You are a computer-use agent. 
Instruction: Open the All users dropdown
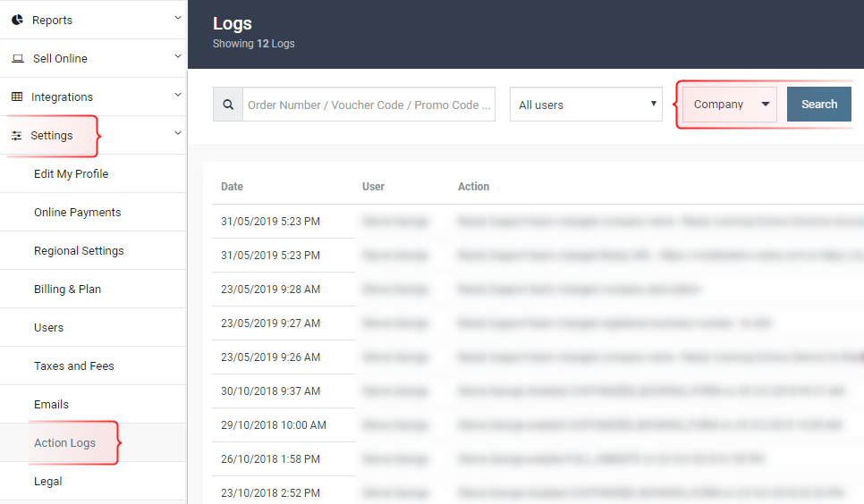click(x=586, y=104)
